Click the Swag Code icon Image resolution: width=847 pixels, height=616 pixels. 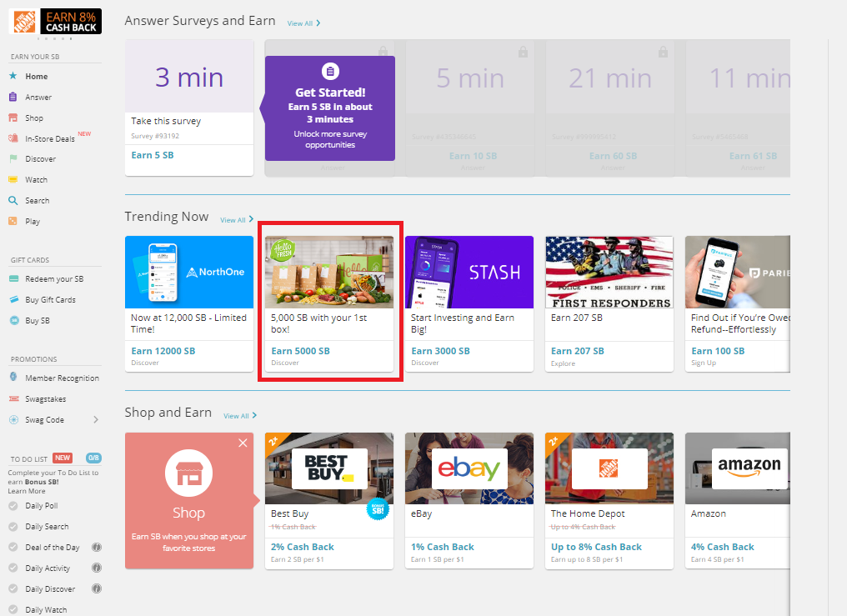click(x=14, y=419)
